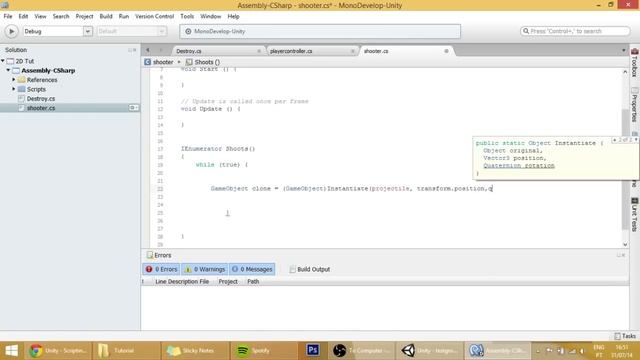Open the Help menu
This screenshot has width=640, height=360.
click(233, 16)
